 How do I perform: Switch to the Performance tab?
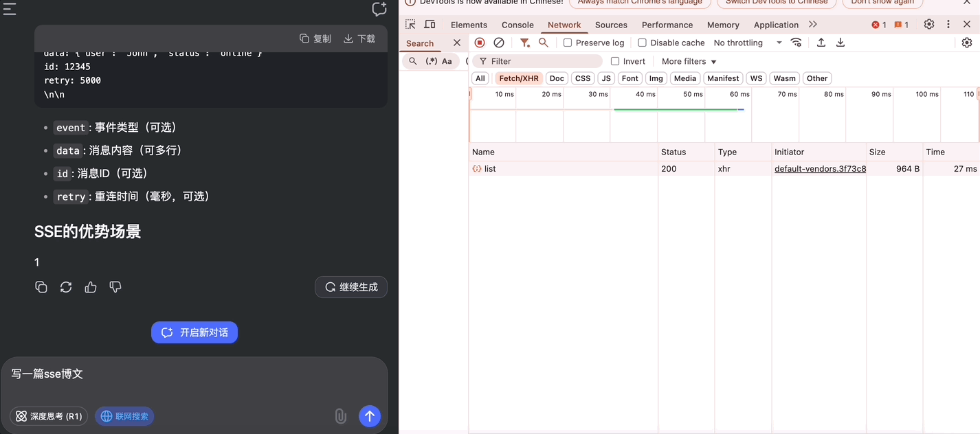667,25
